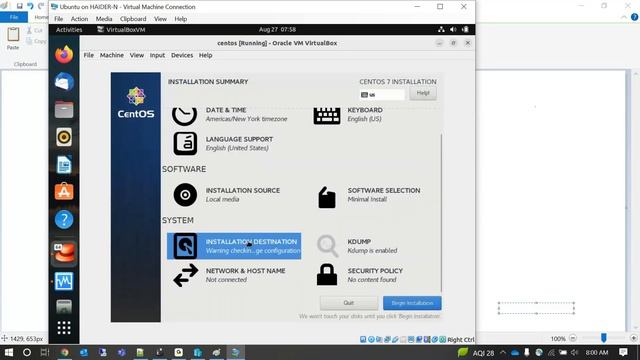
Task: Open Chrome from the Windows taskbar
Action: 64,352
